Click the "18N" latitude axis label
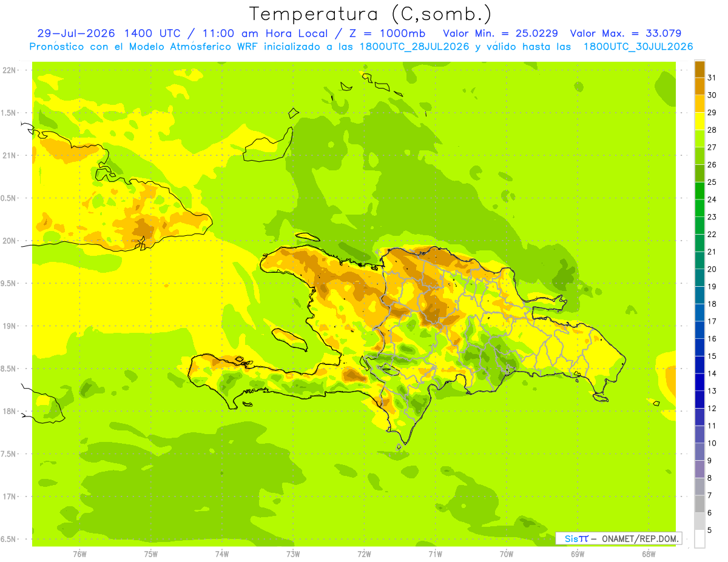This screenshot has height=562, width=728. tap(9, 411)
